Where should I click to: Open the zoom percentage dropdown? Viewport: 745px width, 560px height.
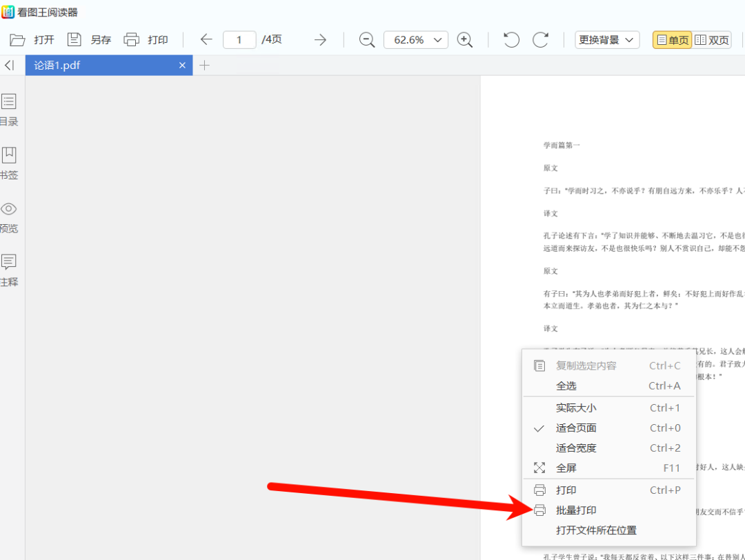[415, 39]
